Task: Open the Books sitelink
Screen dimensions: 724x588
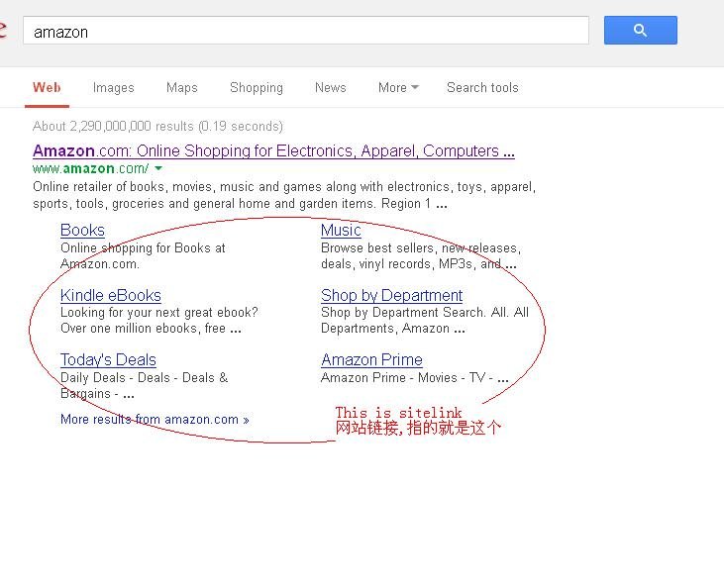Action: 82,231
